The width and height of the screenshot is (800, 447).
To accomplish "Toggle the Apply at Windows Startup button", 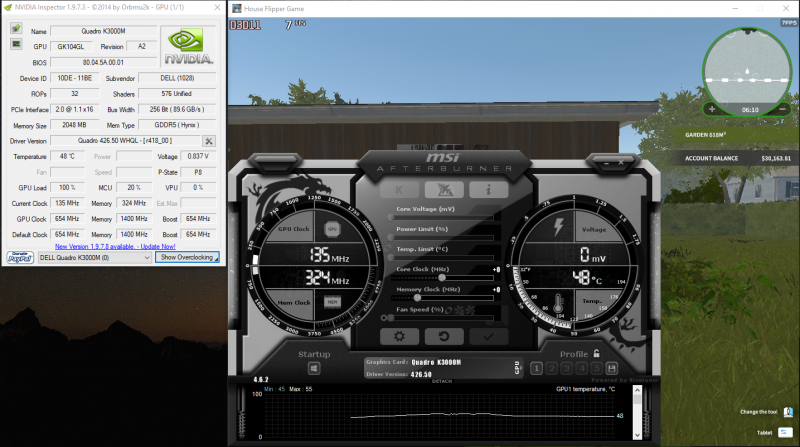I will (314, 368).
